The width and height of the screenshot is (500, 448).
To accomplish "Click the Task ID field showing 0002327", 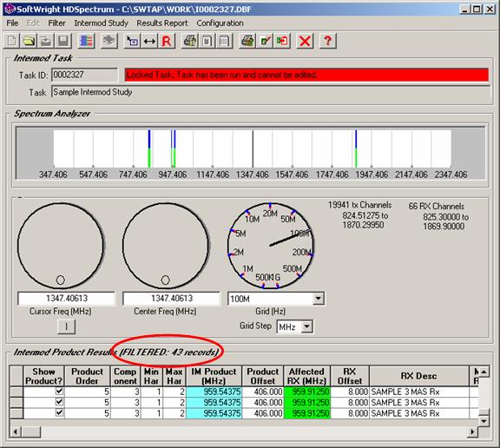I will click(x=84, y=75).
